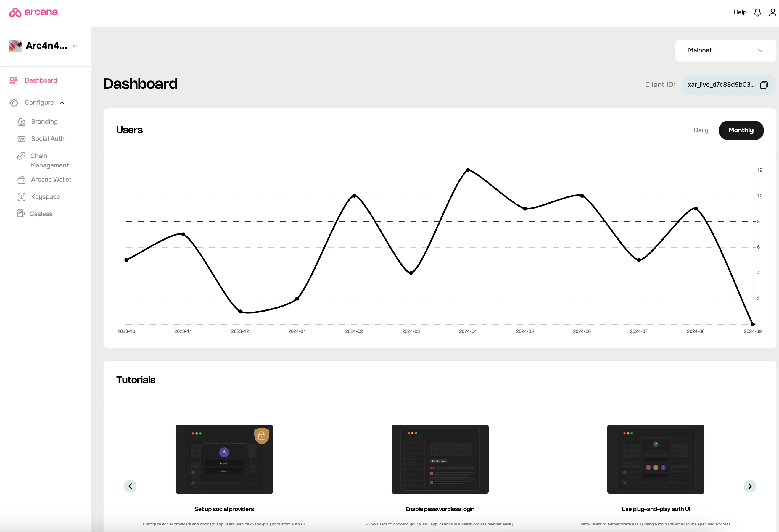Open the Keyspace settings page
The image size is (779, 532).
[45, 197]
